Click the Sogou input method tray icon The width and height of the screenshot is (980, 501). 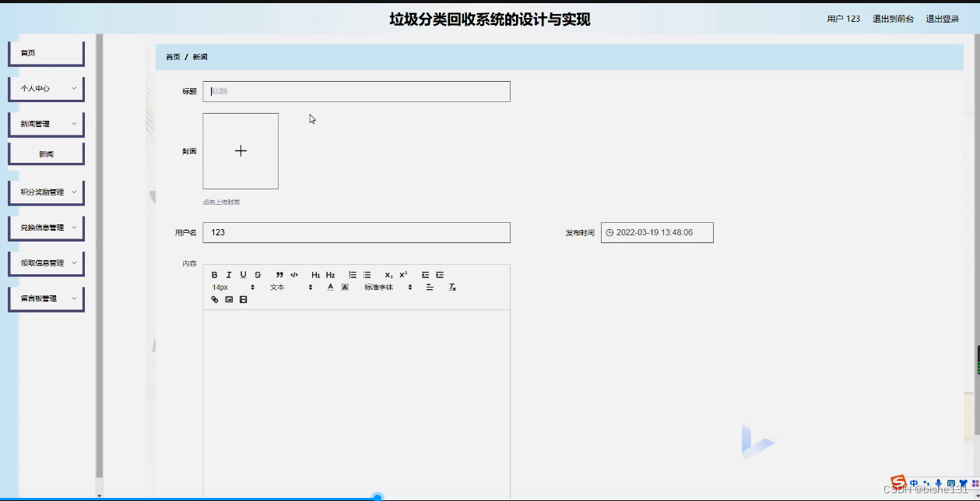pos(899,483)
